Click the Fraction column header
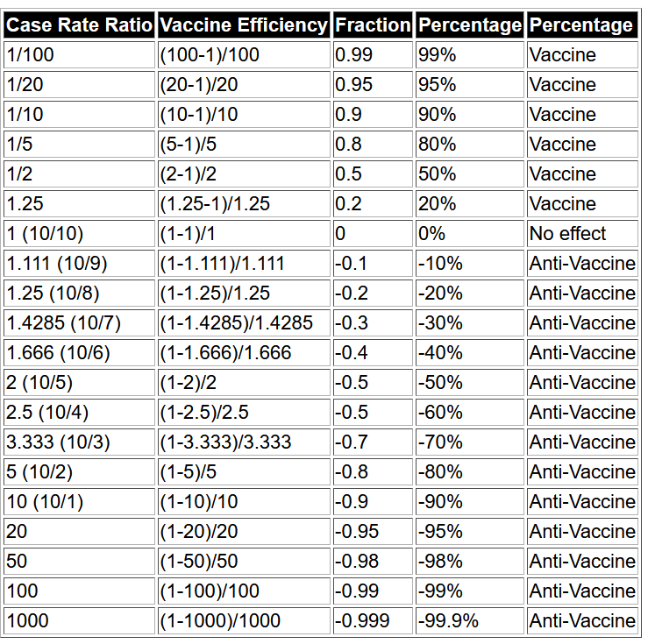Viewport: 648px width, 644px height. tap(373, 25)
